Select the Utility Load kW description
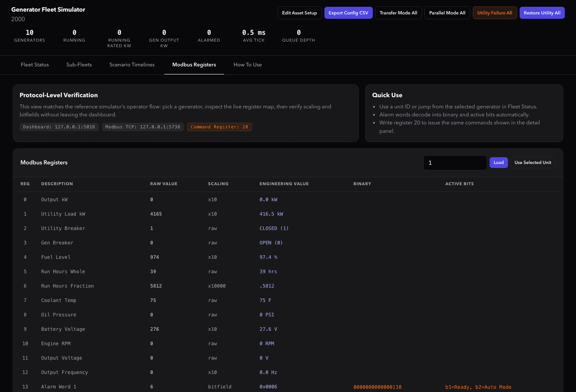The height and width of the screenshot is (392, 576). pos(63,214)
